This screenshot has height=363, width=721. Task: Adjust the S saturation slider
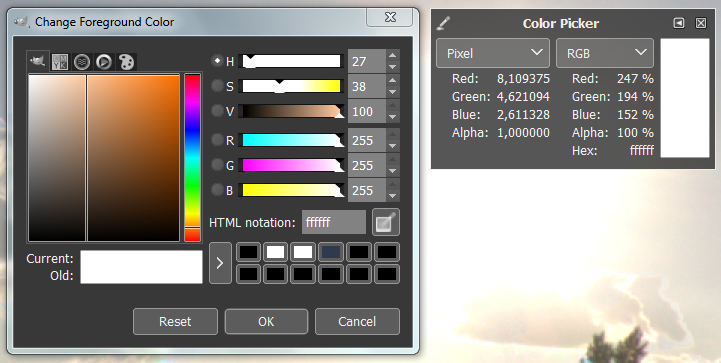[x=292, y=86]
